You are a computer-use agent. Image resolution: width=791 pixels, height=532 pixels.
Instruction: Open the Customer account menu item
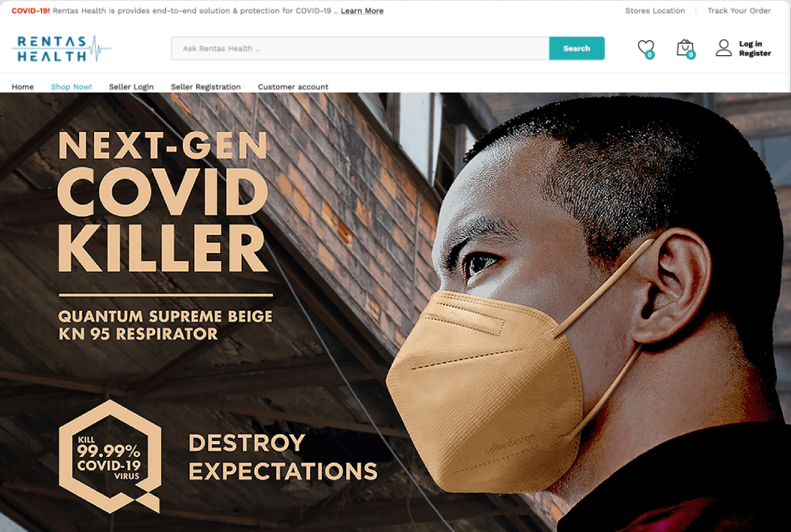(x=293, y=87)
